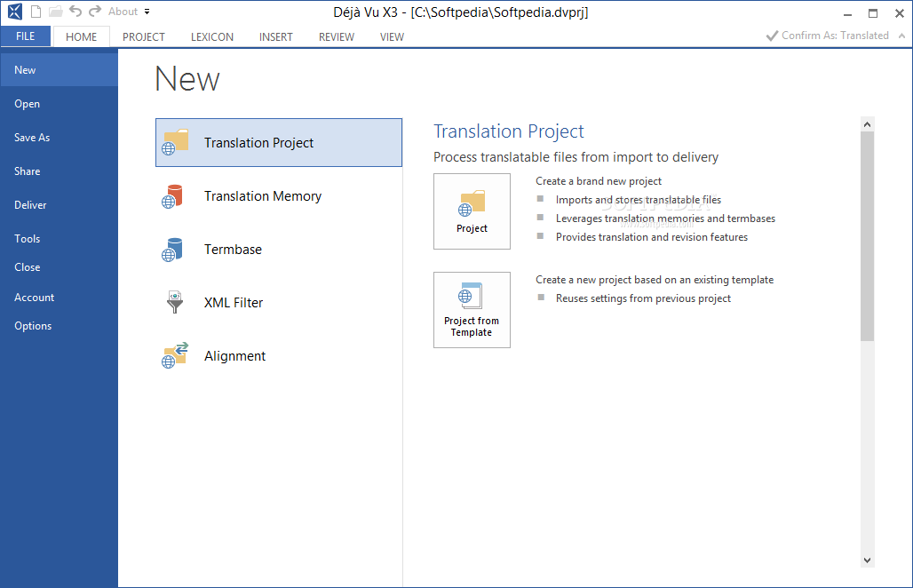This screenshot has width=913, height=588.
Task: Switch to the REVIEW ribbon tab
Action: tap(337, 36)
